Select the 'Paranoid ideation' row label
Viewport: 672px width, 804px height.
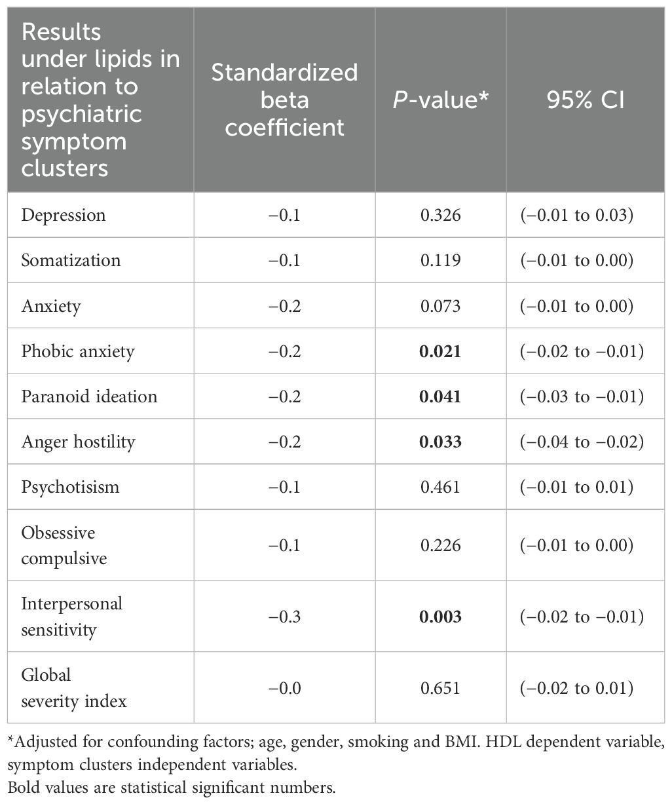point(89,396)
